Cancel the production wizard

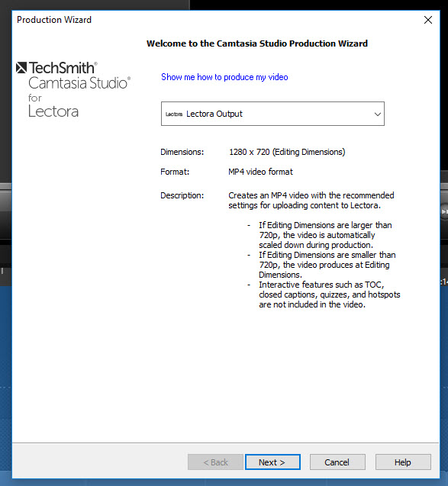coord(337,462)
